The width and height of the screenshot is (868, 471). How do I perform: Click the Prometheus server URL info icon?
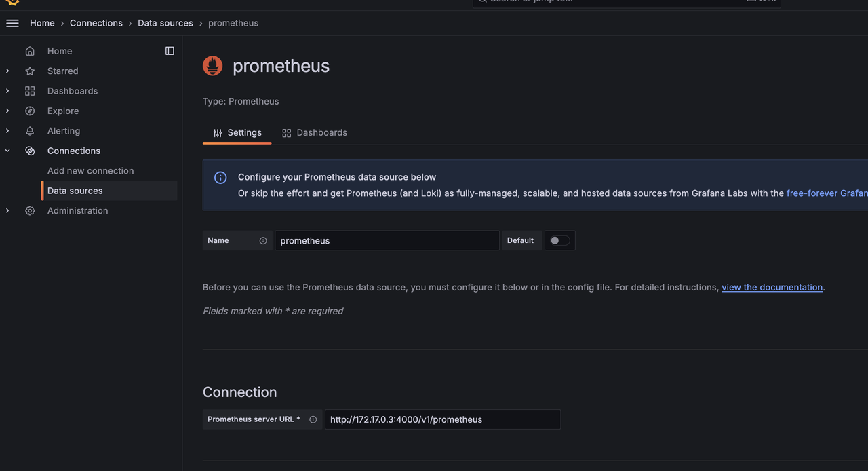pyautogui.click(x=313, y=419)
